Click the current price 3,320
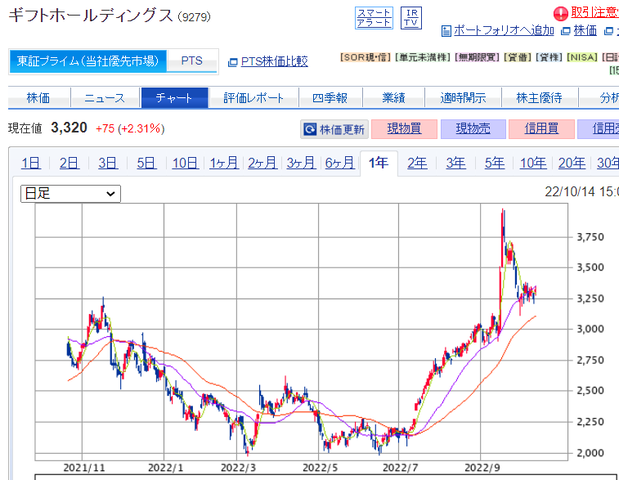Image resolution: width=619 pixels, height=480 pixels. point(69,128)
